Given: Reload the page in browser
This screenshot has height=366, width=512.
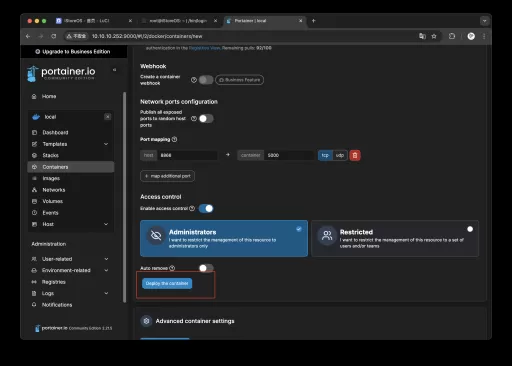Looking at the screenshot, I should click(53, 36).
